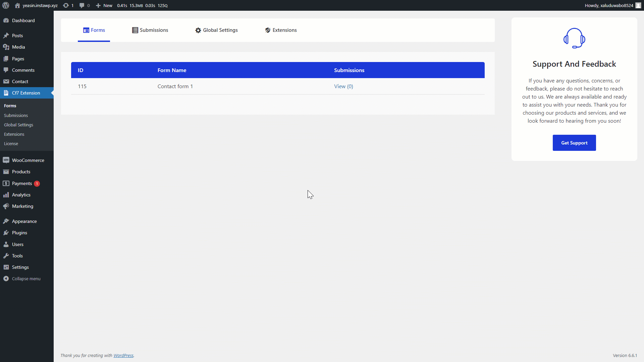Open the site home icon in admin bar
The height and width of the screenshot is (362, 644).
pos(17,5)
